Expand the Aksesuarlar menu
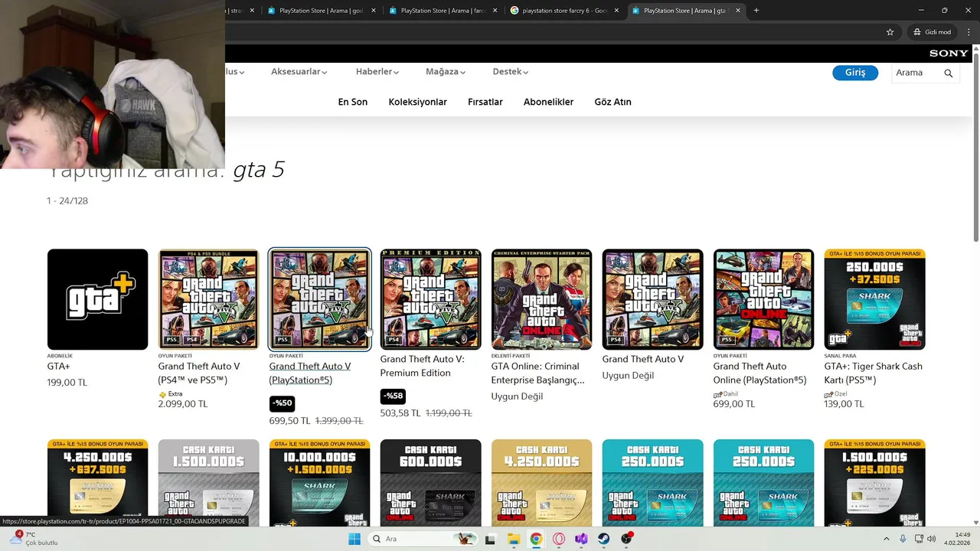 299,72
